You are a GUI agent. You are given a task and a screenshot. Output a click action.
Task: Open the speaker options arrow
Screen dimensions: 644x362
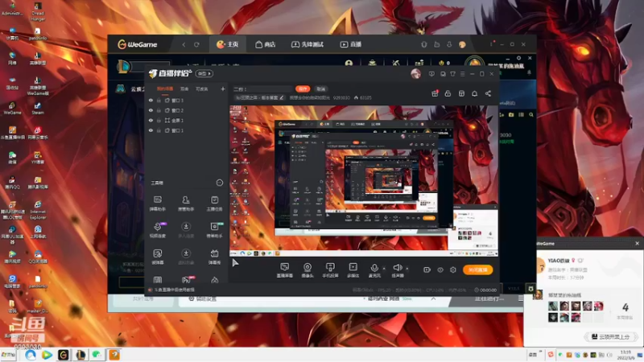(407, 269)
